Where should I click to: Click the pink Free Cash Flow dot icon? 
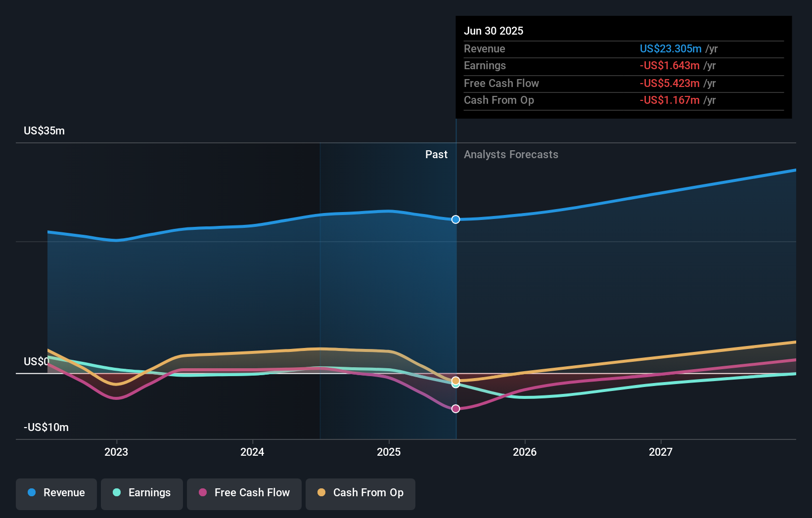pos(203,493)
